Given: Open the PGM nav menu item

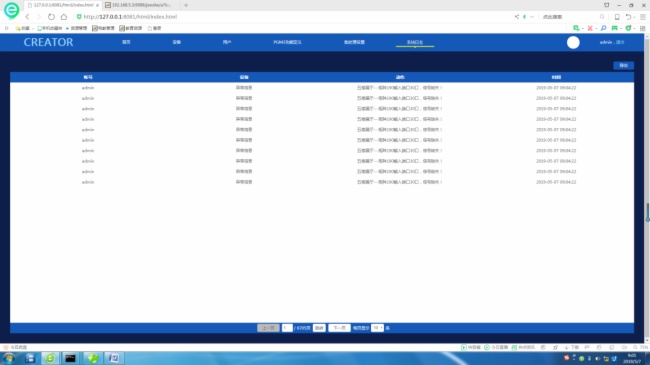Looking at the screenshot, I should click(287, 42).
